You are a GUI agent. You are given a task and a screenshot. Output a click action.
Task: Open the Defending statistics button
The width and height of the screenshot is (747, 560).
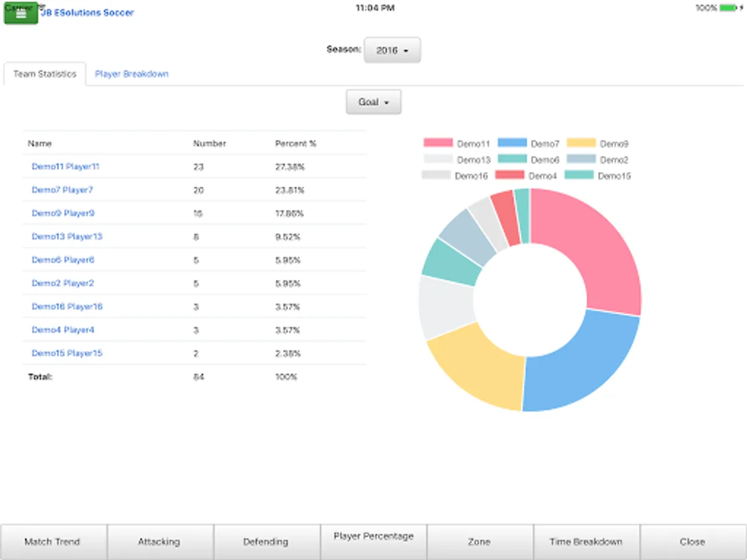pyautogui.click(x=266, y=541)
